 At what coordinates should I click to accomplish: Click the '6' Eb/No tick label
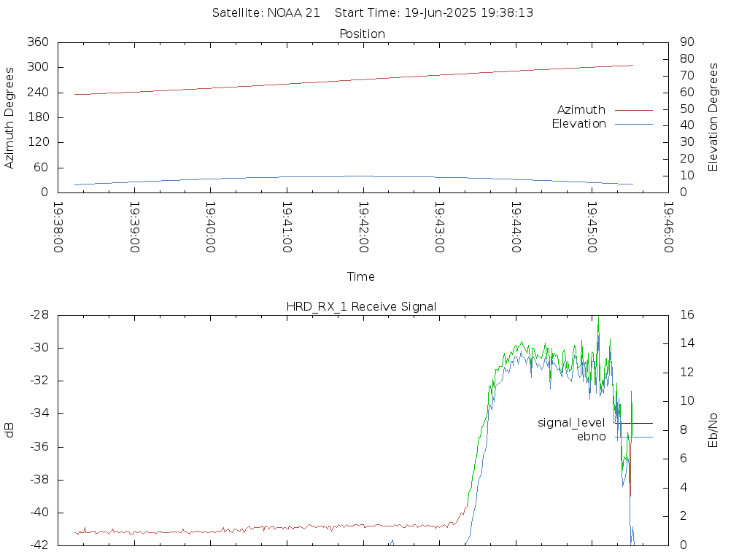point(684,459)
